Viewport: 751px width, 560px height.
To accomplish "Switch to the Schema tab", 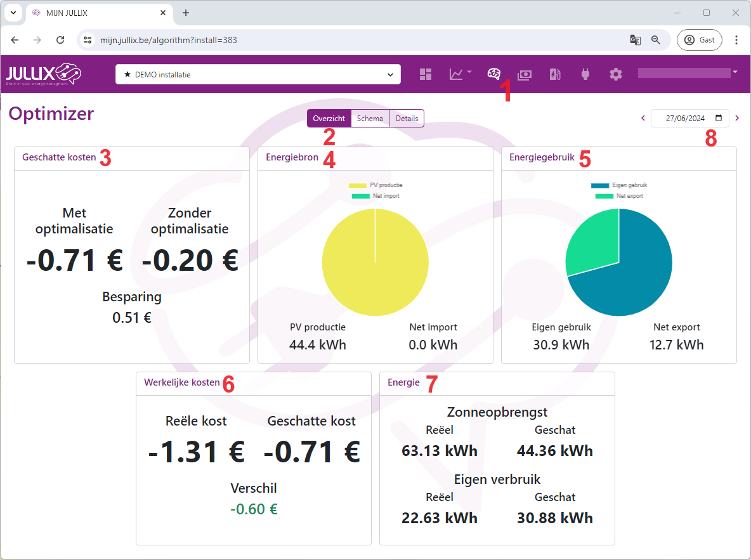I will point(370,119).
